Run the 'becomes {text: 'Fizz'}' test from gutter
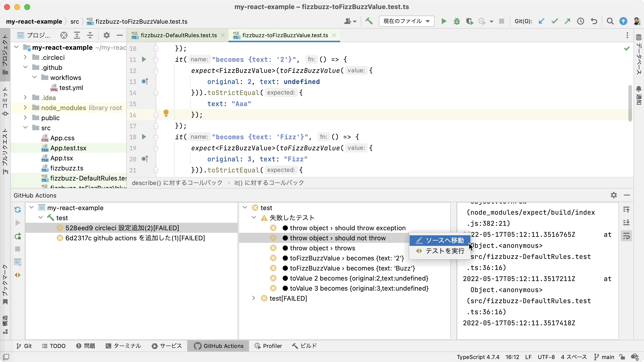 [144, 137]
